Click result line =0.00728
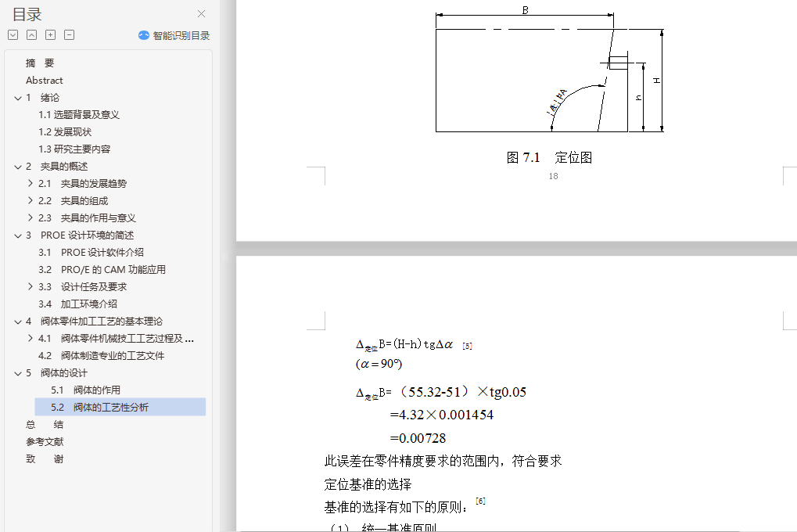Screen dimensions: 797x532 (418, 438)
